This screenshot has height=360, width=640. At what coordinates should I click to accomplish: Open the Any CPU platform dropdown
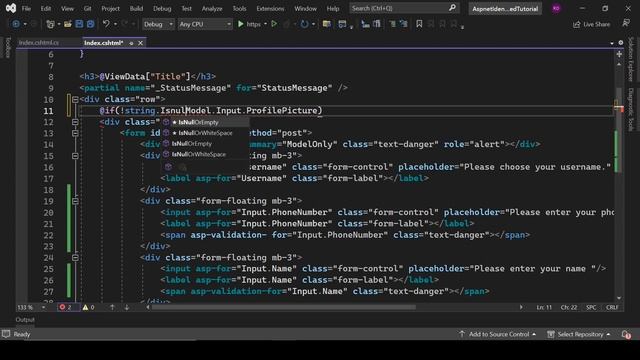205,24
